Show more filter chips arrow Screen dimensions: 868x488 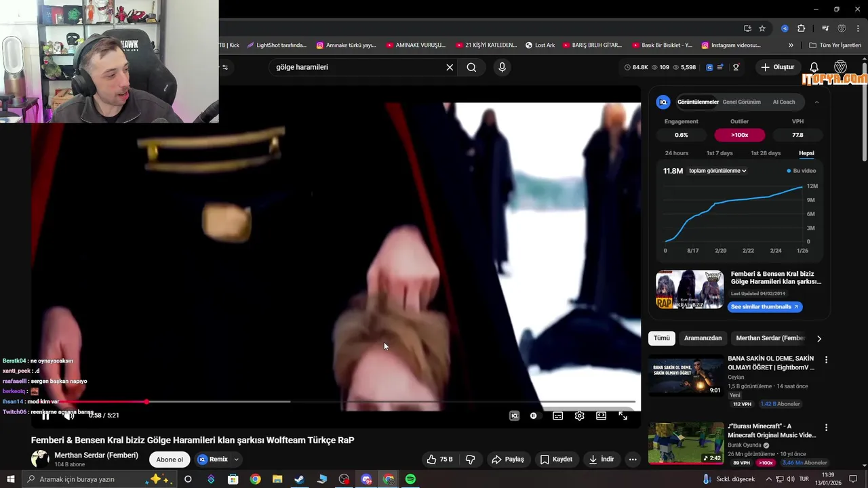pos(819,338)
